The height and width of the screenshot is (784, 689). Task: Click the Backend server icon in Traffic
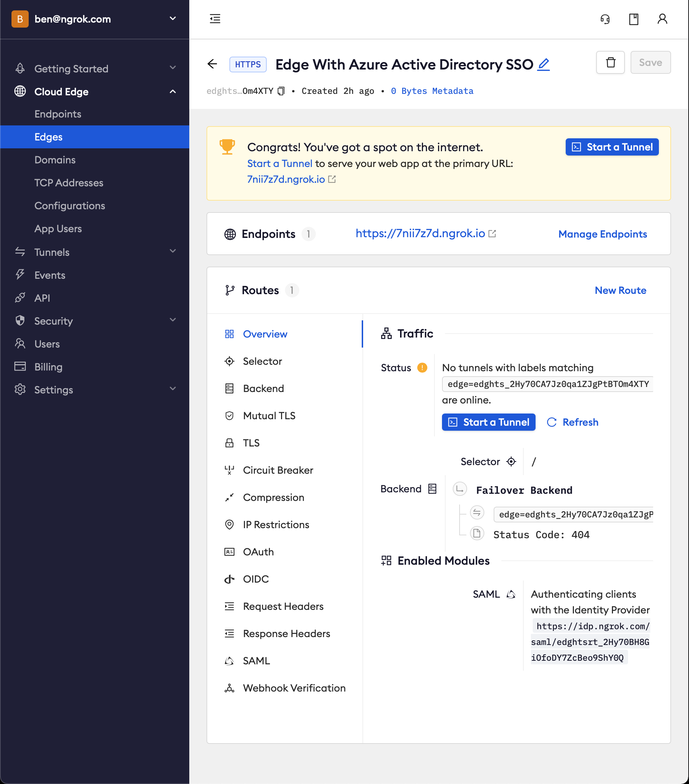click(432, 489)
